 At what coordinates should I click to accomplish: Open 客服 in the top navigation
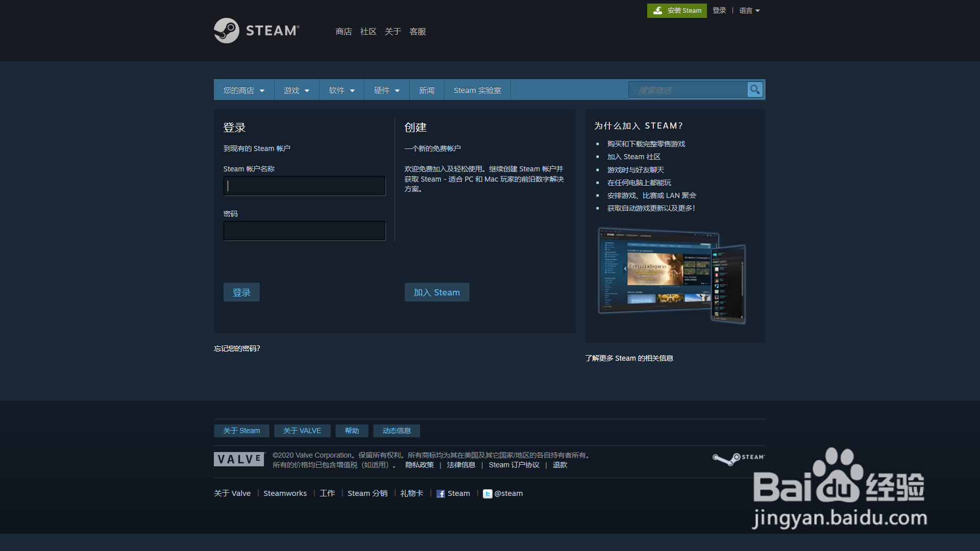click(418, 32)
